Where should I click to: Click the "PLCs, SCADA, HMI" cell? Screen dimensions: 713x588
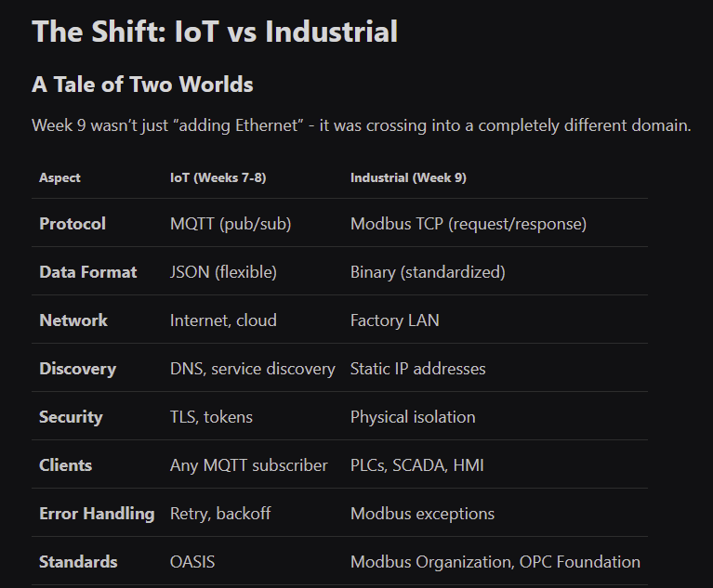click(x=416, y=465)
